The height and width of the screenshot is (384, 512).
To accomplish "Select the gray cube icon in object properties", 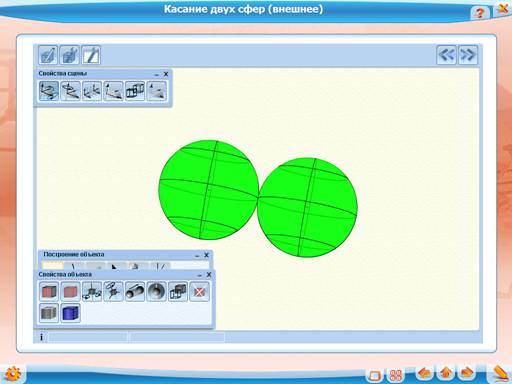I will (x=49, y=313).
